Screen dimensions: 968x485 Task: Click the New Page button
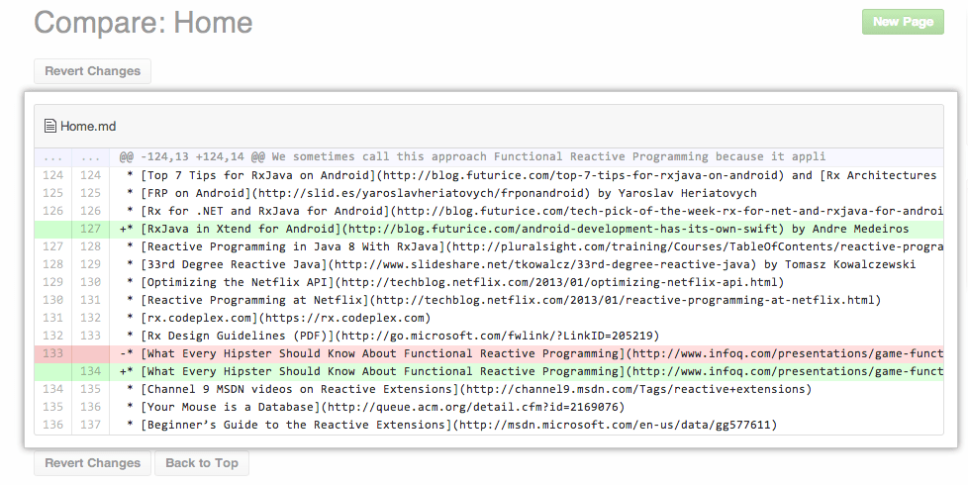pos(903,22)
